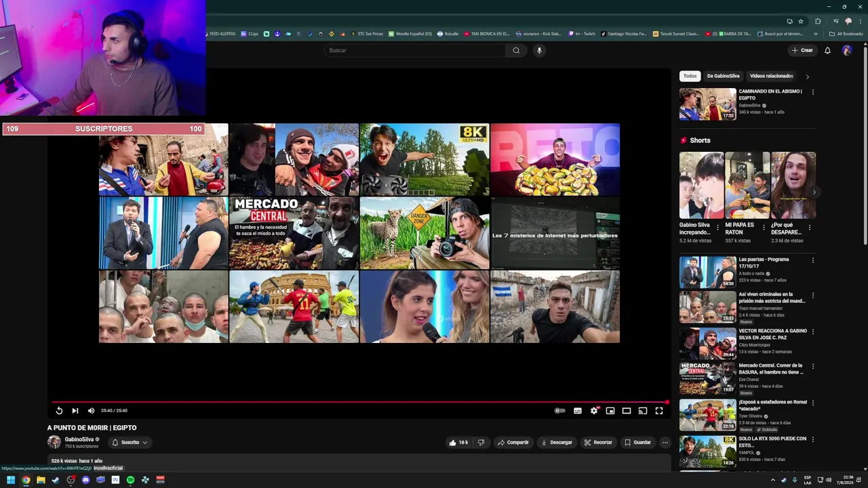Open Windows Start menu
Screen dimensions: 868x488
(x=11, y=480)
